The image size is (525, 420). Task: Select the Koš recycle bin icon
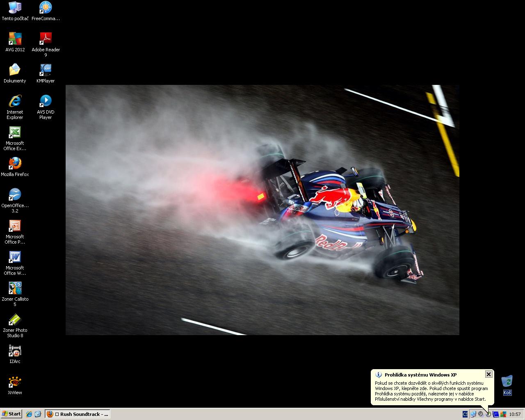pos(507,385)
